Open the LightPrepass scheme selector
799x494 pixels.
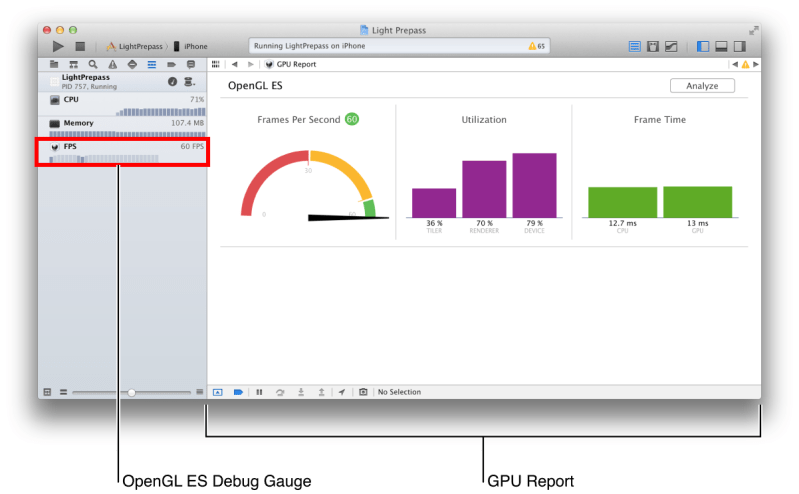pos(135,46)
